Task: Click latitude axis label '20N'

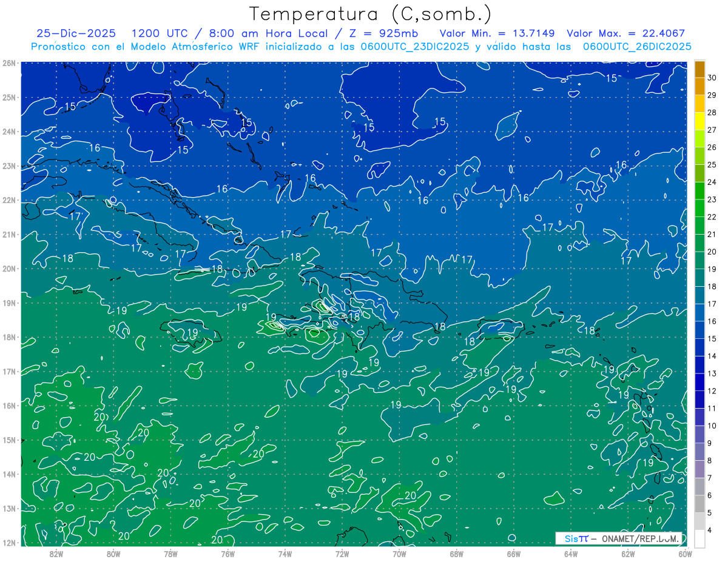Action: click(8, 269)
